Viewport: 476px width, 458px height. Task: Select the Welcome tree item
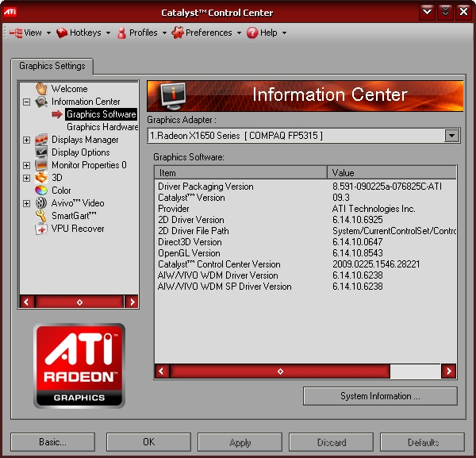coord(70,89)
